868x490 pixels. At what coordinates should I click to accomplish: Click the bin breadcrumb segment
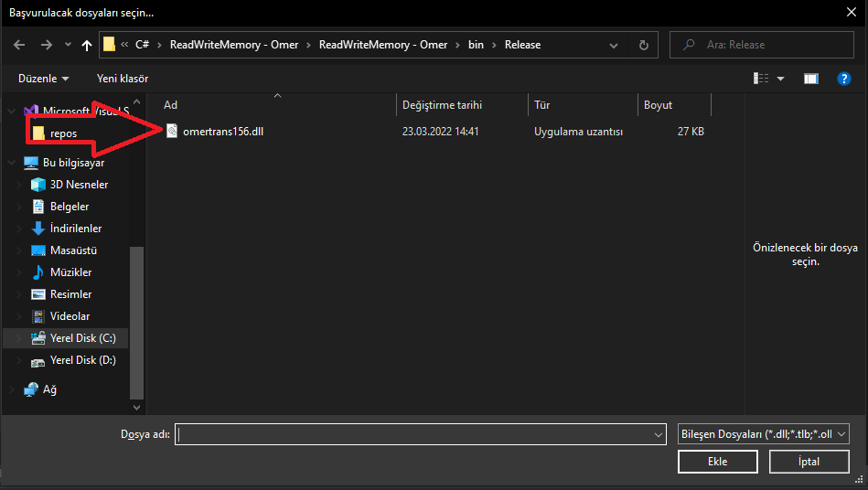pos(476,45)
